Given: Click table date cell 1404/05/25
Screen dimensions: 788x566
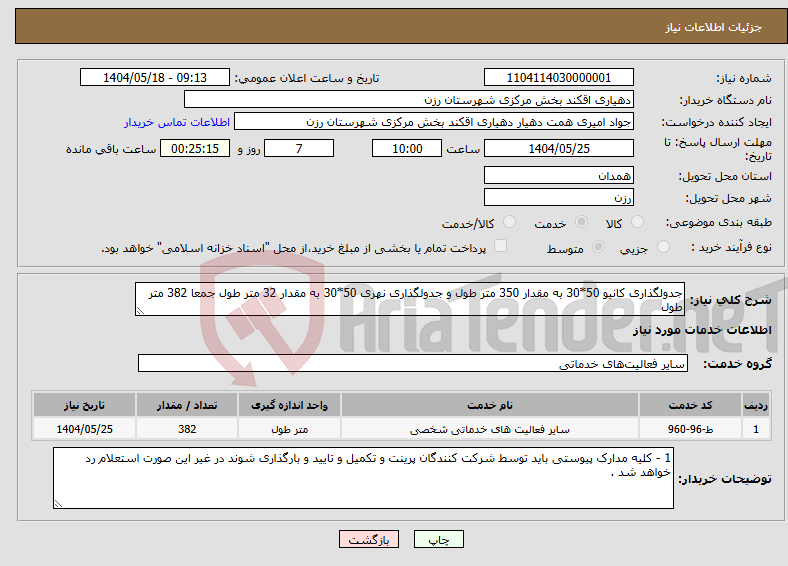Looking at the screenshot, I should pos(84,429).
